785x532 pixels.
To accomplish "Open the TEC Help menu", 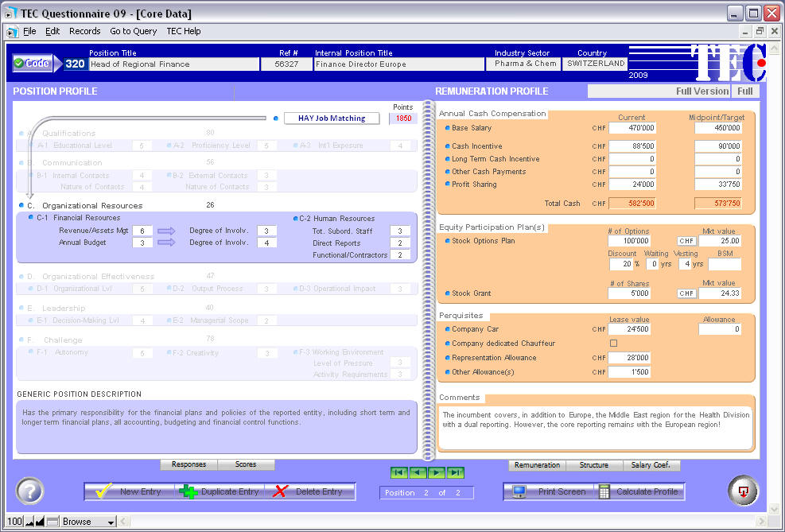I will (184, 31).
